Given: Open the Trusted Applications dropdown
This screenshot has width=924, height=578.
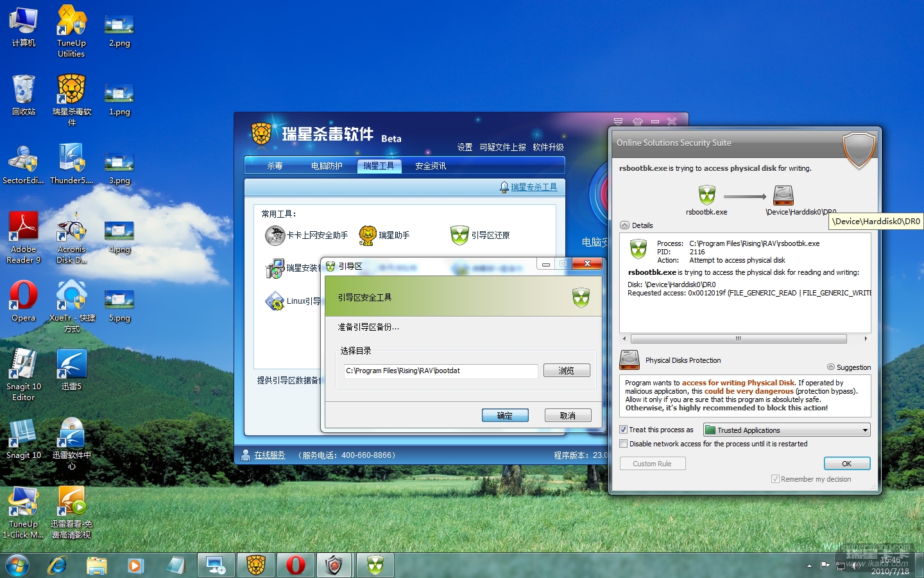Looking at the screenshot, I should tap(787, 430).
